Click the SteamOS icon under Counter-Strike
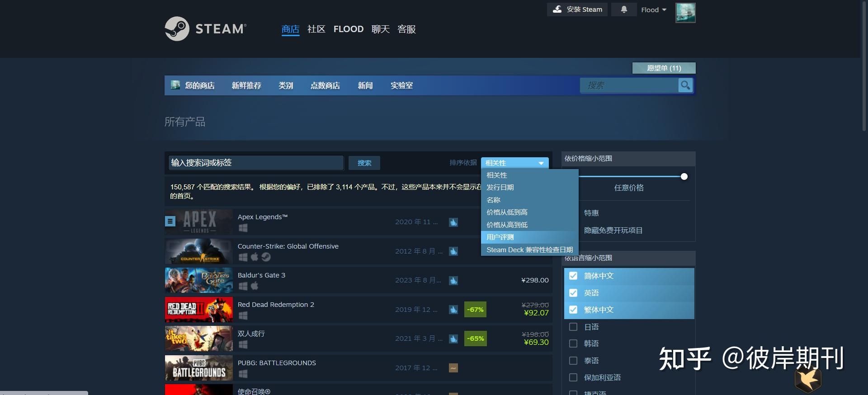 [x=266, y=257]
